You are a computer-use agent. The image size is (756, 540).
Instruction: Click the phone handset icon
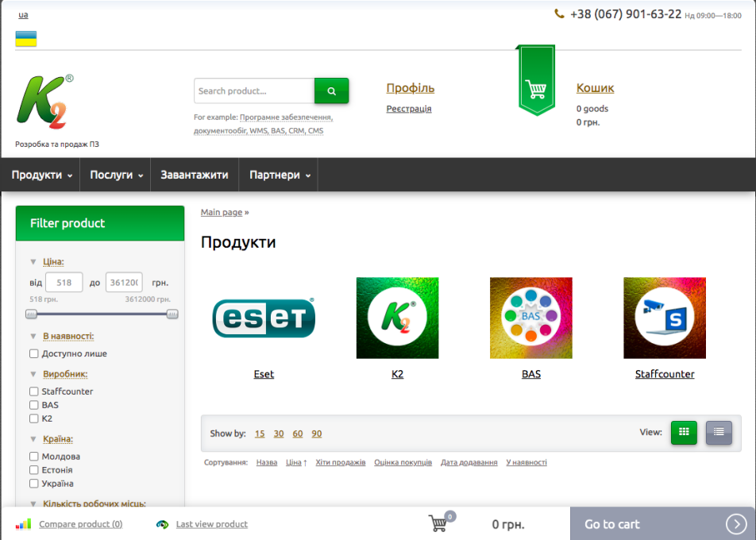559,14
